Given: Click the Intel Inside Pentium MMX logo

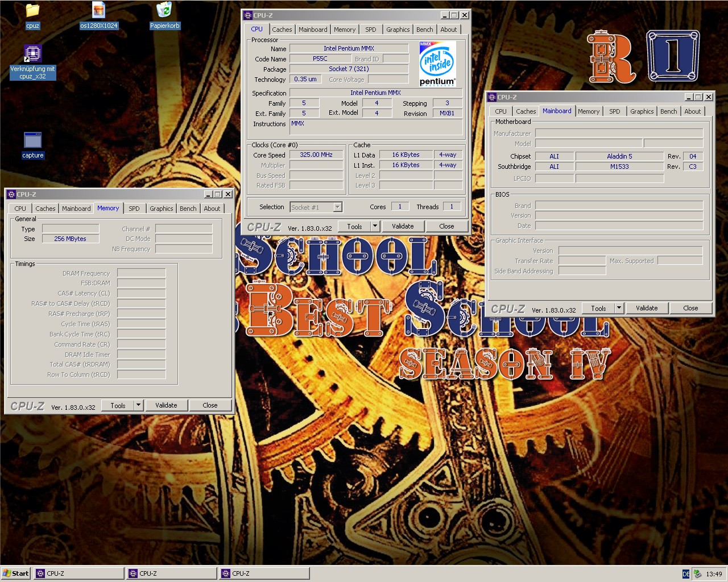Looking at the screenshot, I should (437, 64).
